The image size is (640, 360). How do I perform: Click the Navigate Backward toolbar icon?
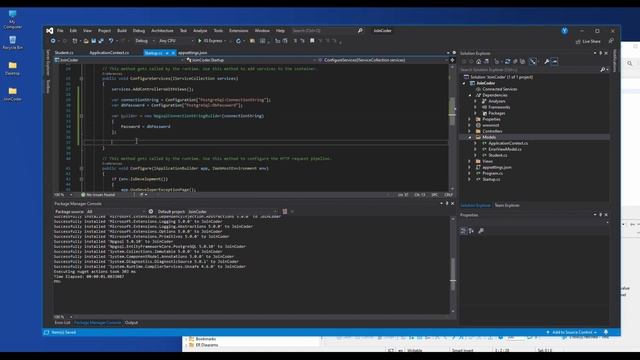pos(53,41)
